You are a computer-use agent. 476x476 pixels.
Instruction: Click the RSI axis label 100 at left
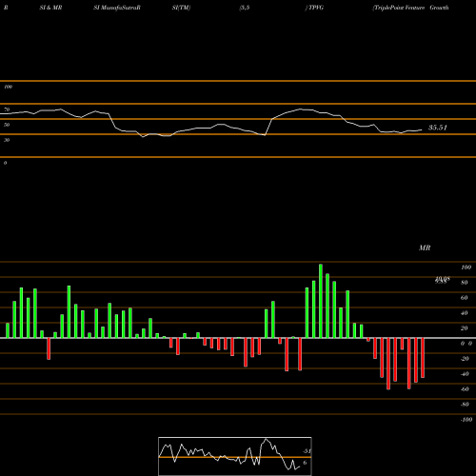pos(8,87)
